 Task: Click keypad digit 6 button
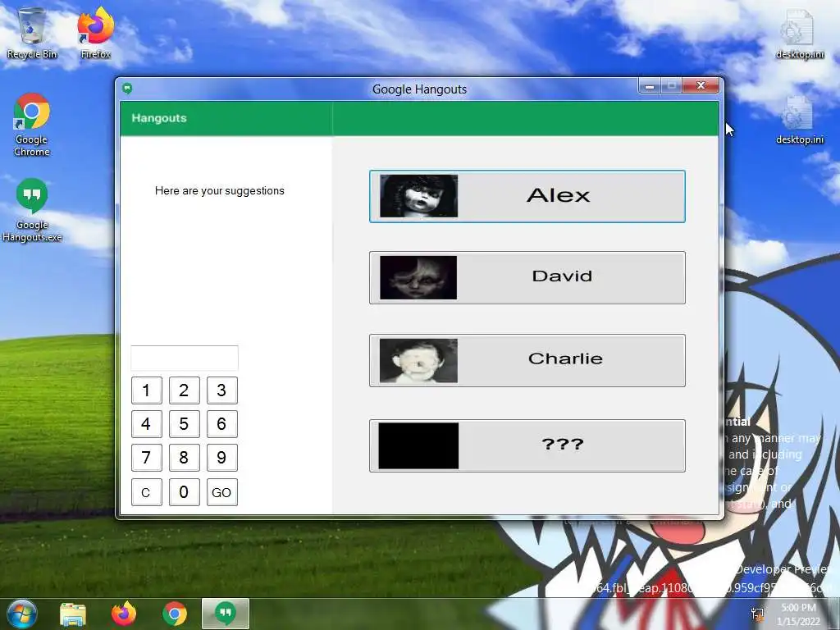tap(221, 424)
